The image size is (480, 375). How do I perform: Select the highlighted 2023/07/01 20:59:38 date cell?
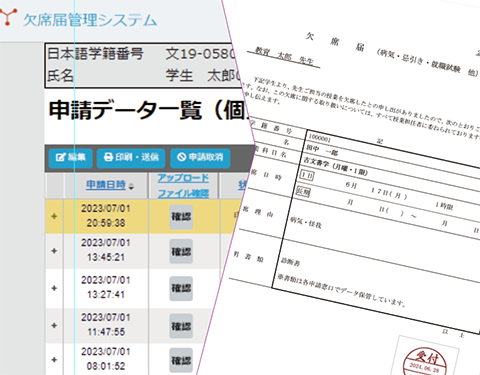tap(106, 216)
